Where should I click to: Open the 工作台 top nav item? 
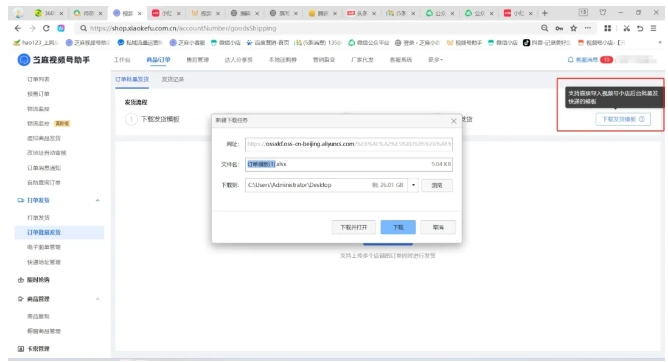[122, 60]
